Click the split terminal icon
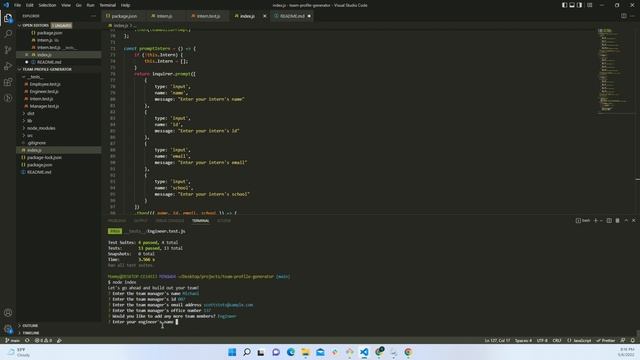 [x=609, y=220]
